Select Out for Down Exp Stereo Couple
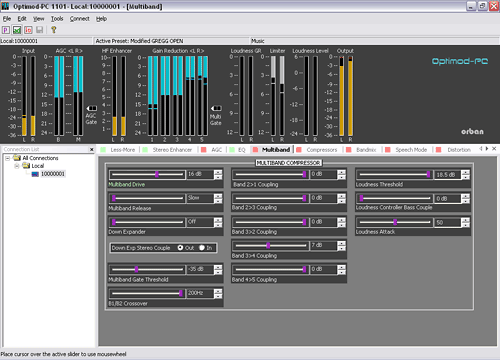The height and width of the screenshot is (360, 500). point(180,248)
